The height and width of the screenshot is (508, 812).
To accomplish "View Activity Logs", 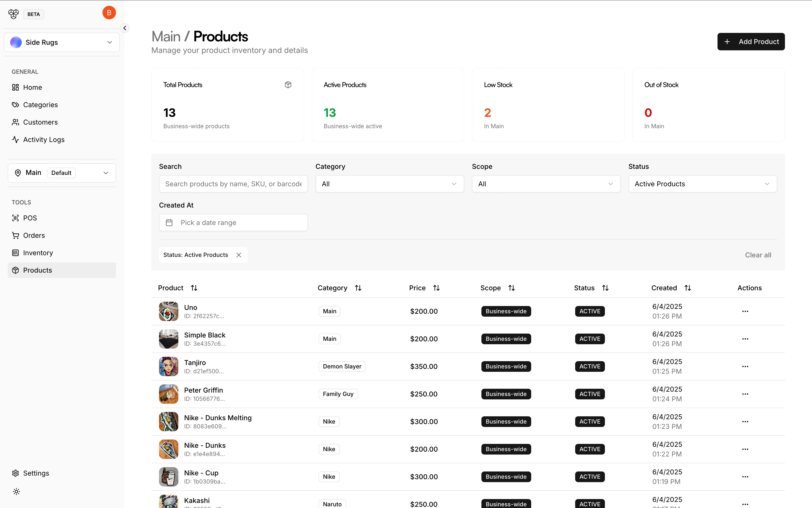I will (x=62, y=140).
